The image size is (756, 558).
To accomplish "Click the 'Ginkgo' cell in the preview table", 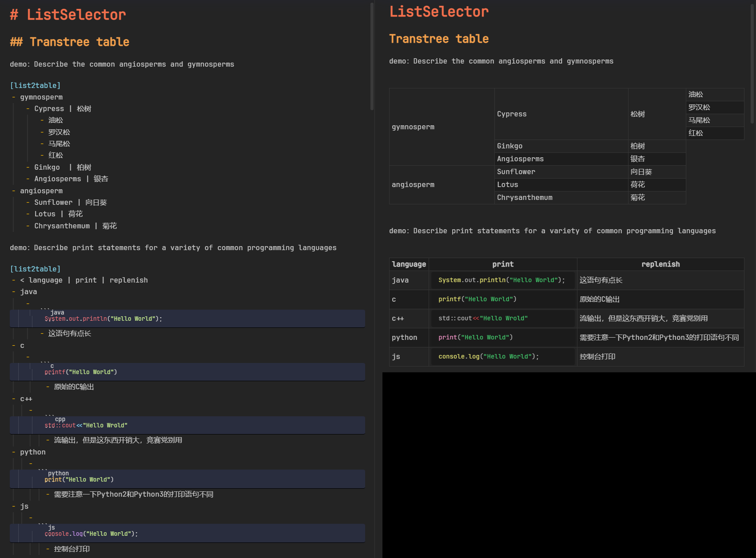I will [x=509, y=146].
